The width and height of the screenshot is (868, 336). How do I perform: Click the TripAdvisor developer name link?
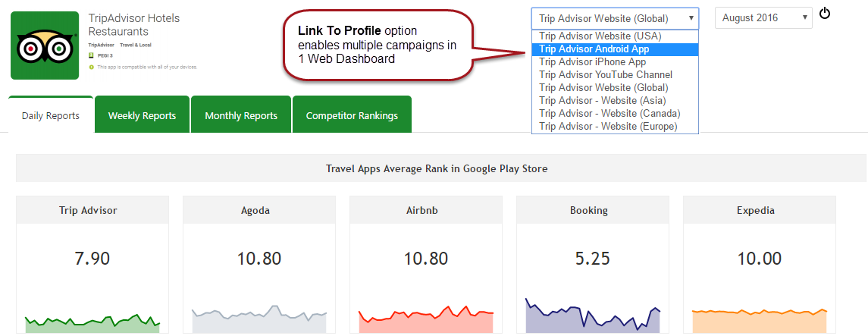[100, 46]
